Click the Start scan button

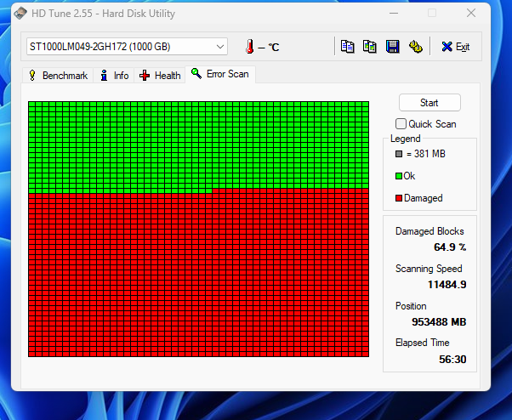[x=430, y=103]
